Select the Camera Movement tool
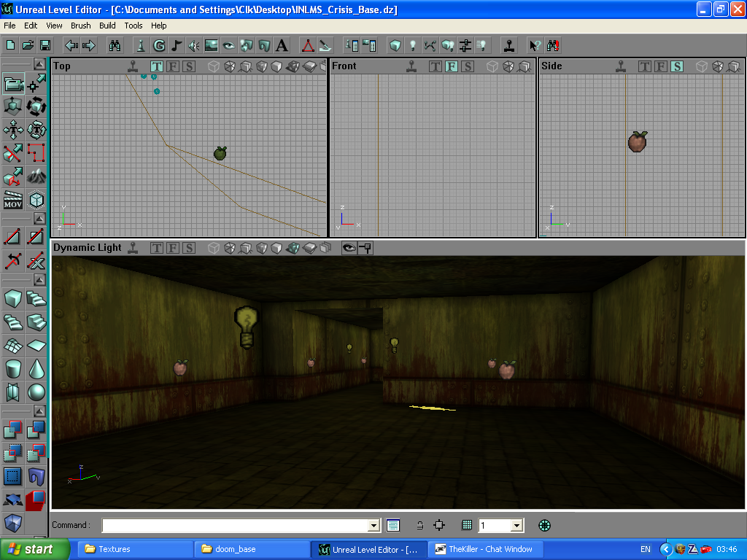The image size is (747, 560). pos(13,85)
